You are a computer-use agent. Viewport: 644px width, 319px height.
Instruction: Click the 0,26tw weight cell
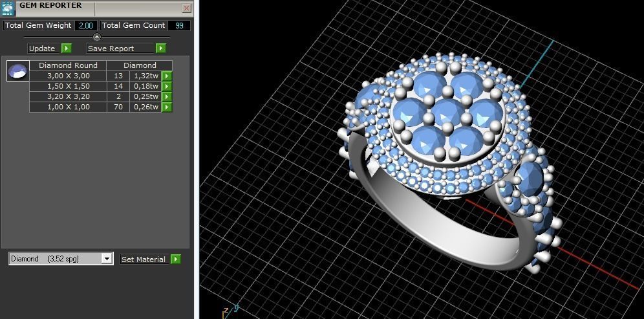pos(145,107)
